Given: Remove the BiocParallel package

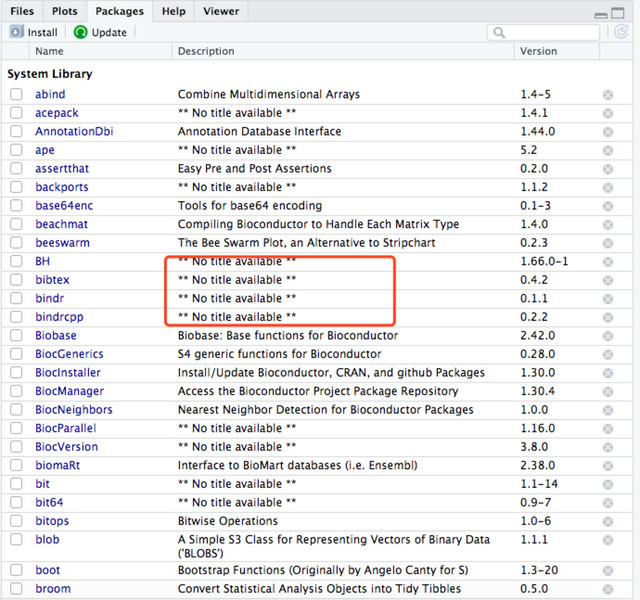Looking at the screenshot, I should (608, 429).
